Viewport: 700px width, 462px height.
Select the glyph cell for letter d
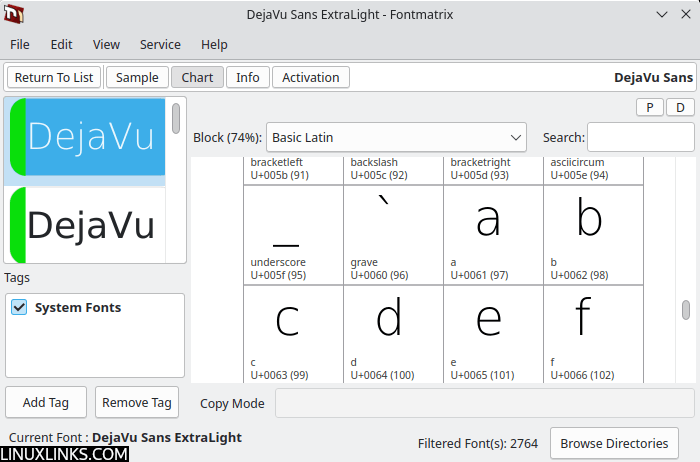(x=393, y=334)
